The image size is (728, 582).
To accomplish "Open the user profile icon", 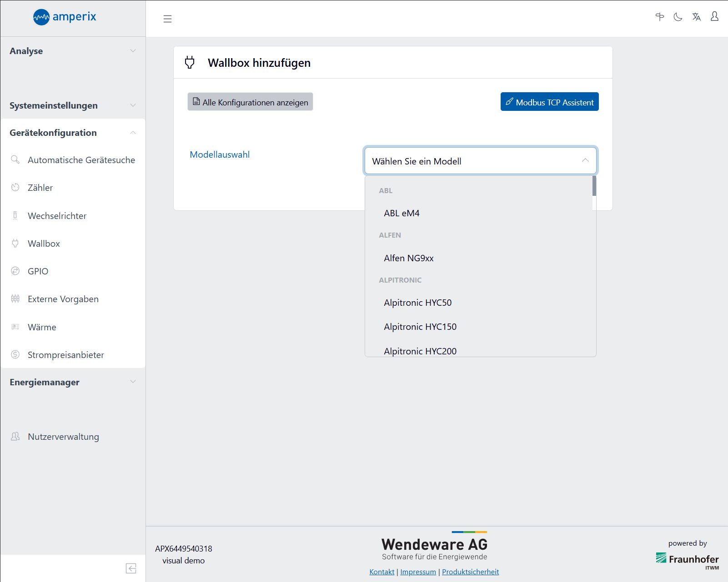I will pyautogui.click(x=714, y=17).
